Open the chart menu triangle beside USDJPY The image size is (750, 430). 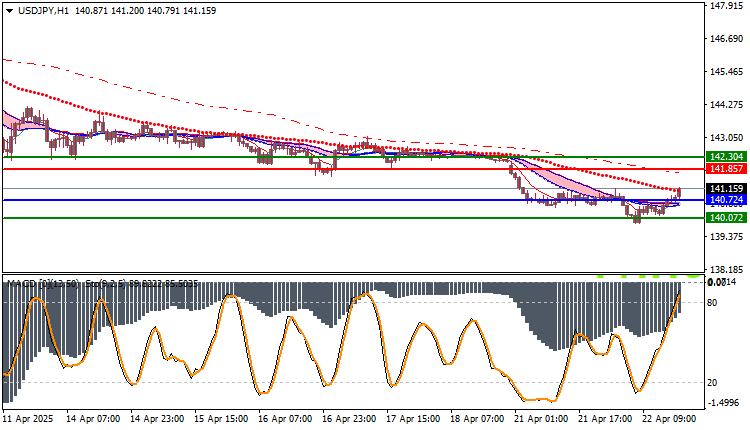(x=9, y=11)
